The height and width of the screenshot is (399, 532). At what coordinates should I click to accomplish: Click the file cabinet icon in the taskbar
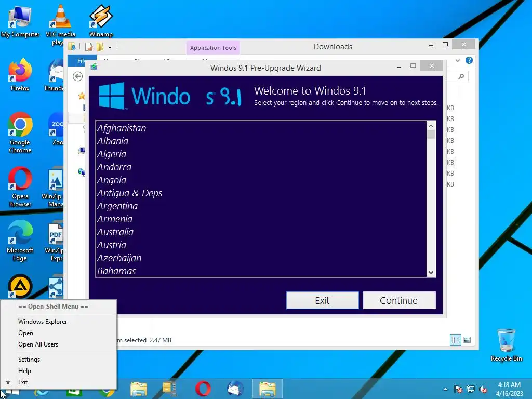click(169, 389)
